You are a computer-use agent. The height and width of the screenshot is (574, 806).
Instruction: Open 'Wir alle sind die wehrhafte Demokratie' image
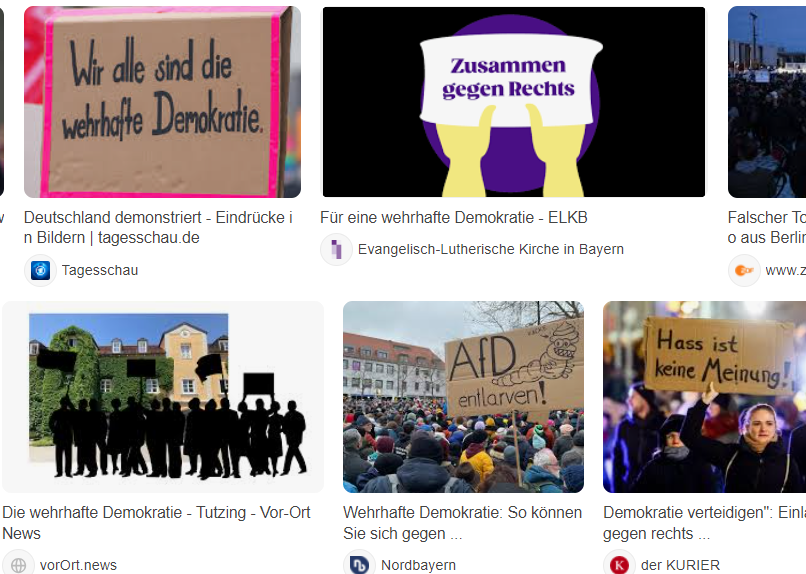coord(162,102)
